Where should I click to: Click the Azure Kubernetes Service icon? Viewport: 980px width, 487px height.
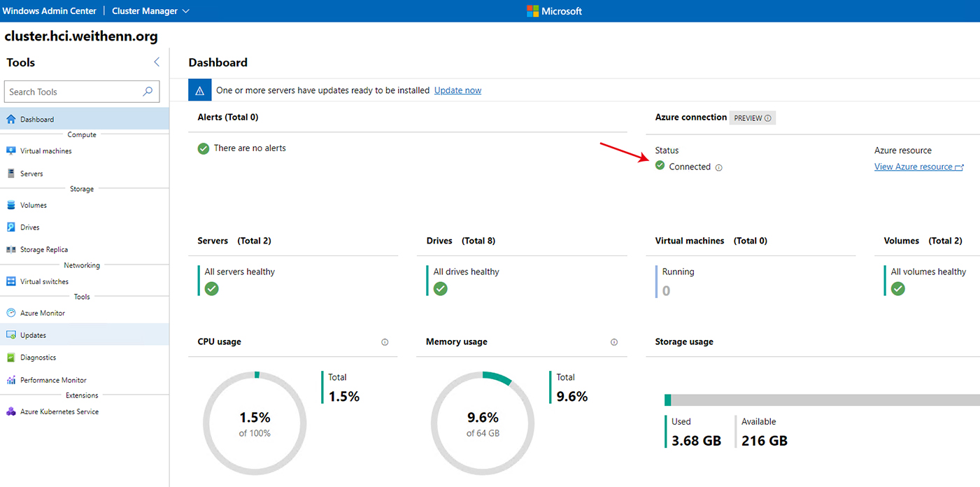click(10, 411)
